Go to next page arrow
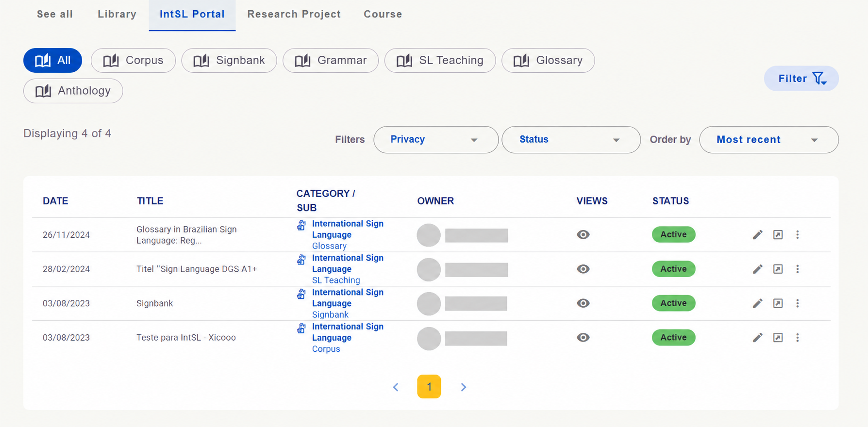Image resolution: width=868 pixels, height=427 pixels. pyautogui.click(x=463, y=387)
